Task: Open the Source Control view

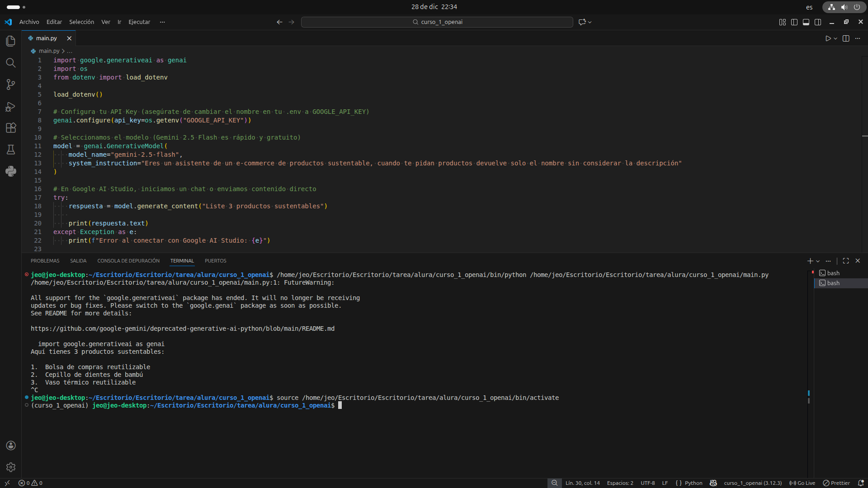Action: pos(11,84)
